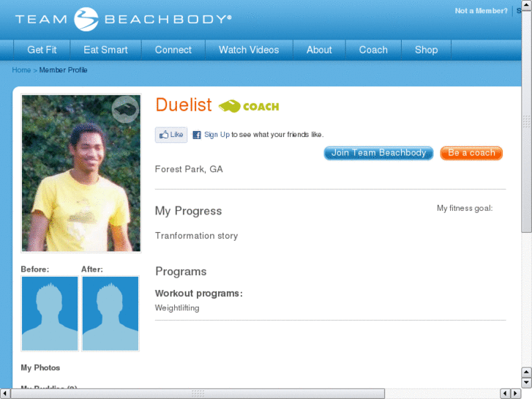
Task: Click the horizontal scrollbar left arrow
Action: tap(4, 394)
